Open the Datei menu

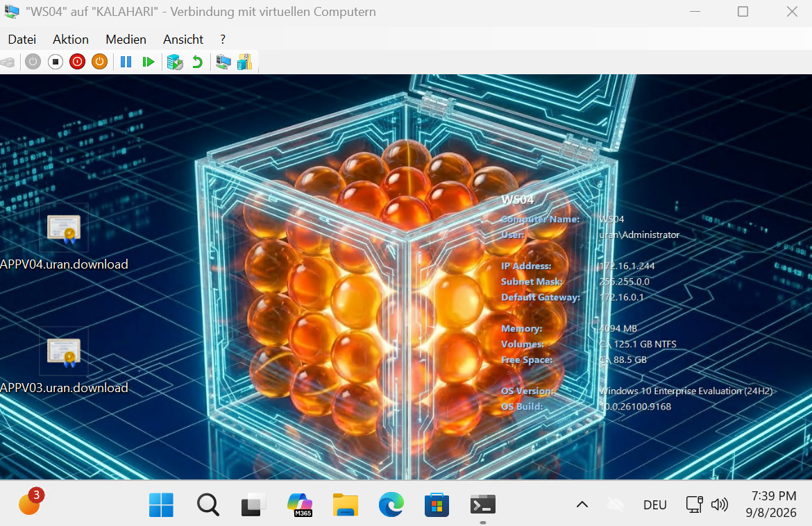[x=22, y=40]
